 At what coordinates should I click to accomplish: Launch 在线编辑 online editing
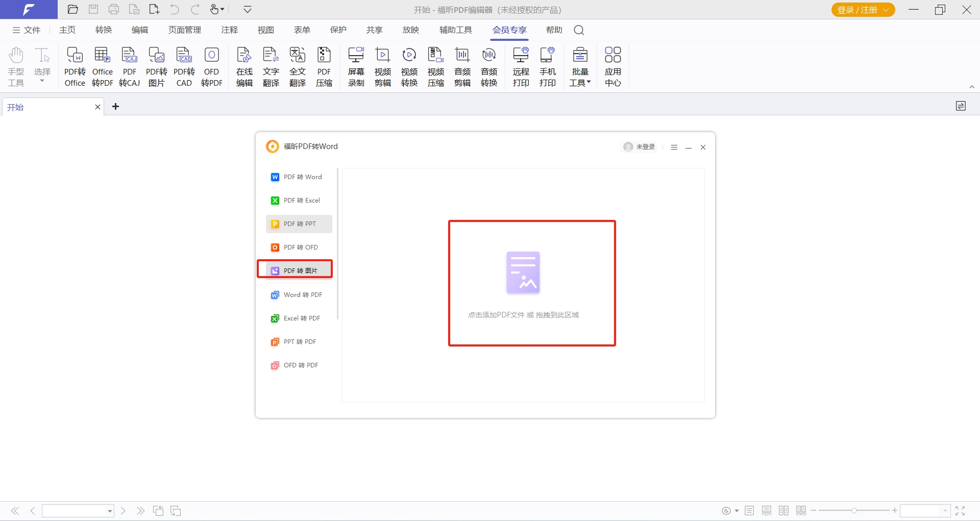point(244,66)
